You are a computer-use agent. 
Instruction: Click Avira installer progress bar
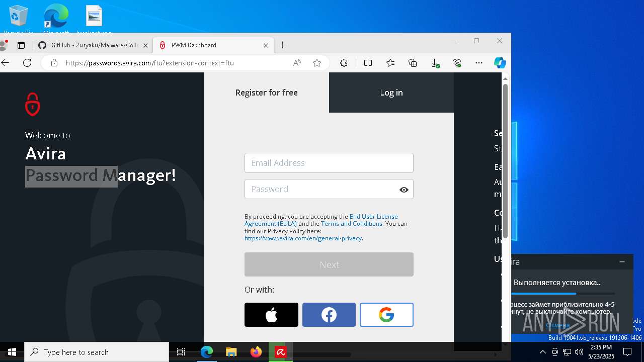tap(563, 294)
